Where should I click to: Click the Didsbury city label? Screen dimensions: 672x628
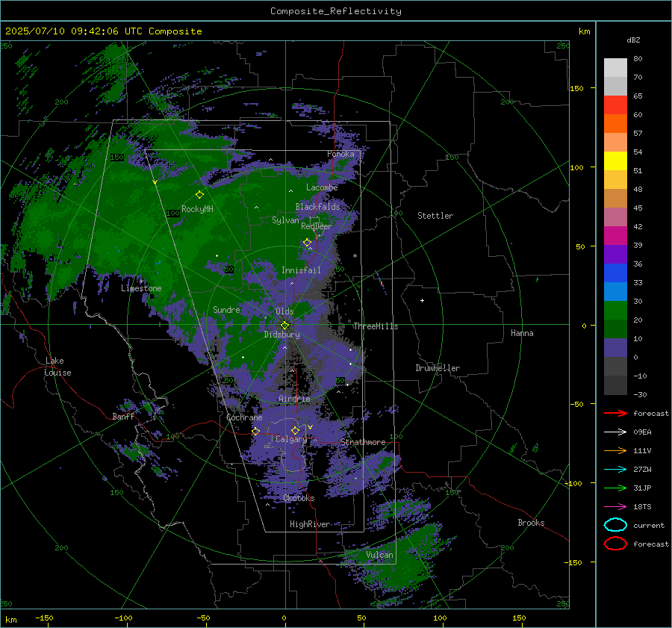281,335
